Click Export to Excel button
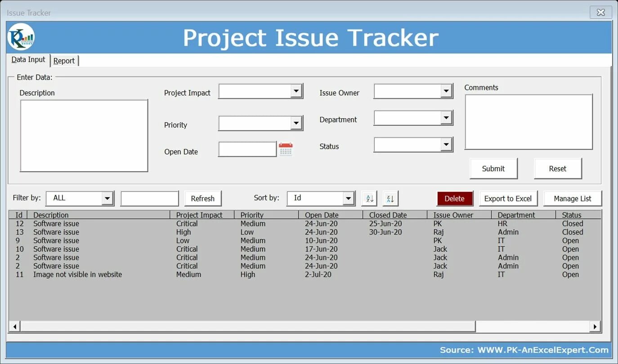Screen dimensions: 618x364 [x=508, y=198]
